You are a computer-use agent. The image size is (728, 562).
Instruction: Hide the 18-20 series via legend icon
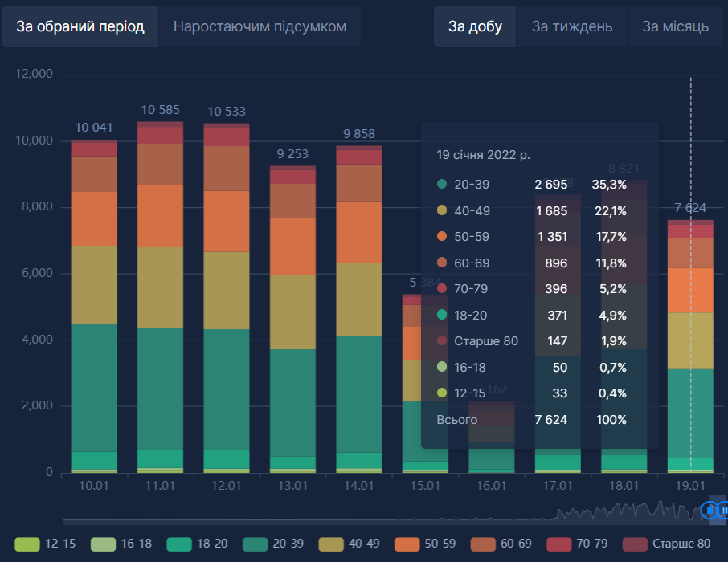(179, 544)
